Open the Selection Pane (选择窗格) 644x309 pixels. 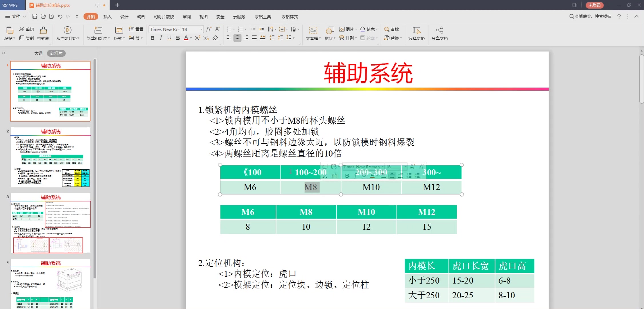[417, 33]
